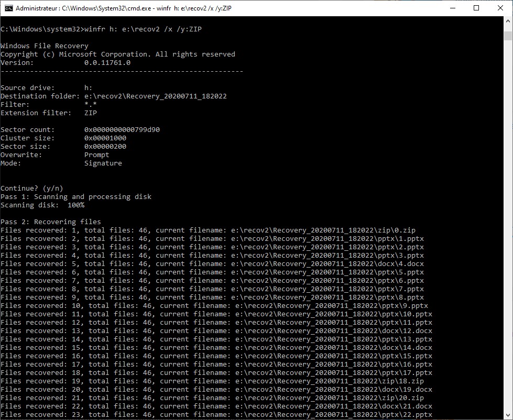The height and width of the screenshot is (420, 513).
Task: Click the line ending with pptx\1.pptx
Action: coord(212,239)
